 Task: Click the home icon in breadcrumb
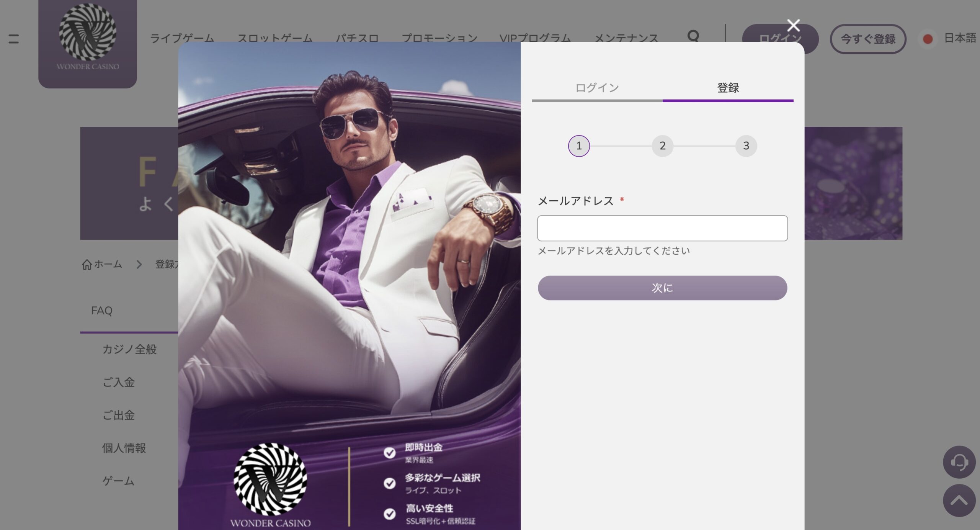(x=87, y=265)
